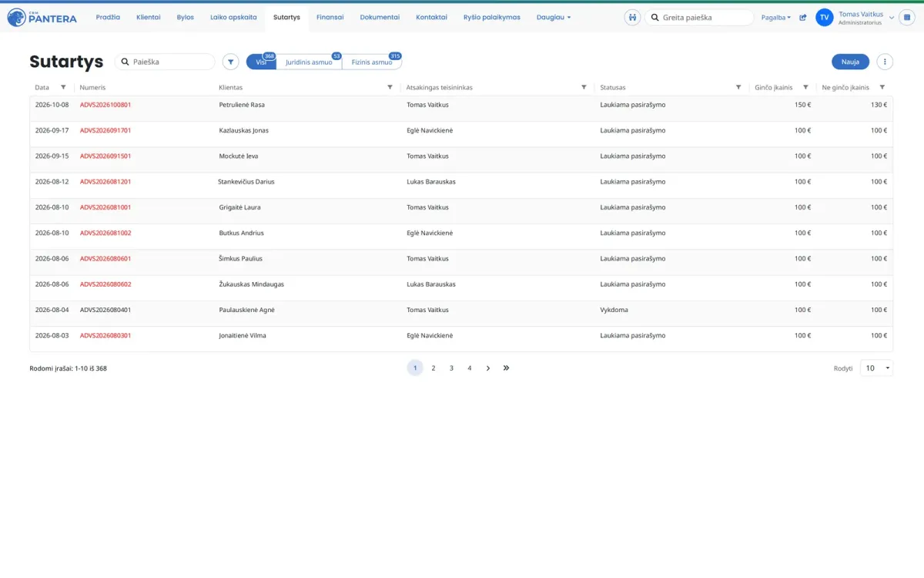Filter the Ginčo įkainis column
This screenshot has width=924, height=578.
coord(805,87)
